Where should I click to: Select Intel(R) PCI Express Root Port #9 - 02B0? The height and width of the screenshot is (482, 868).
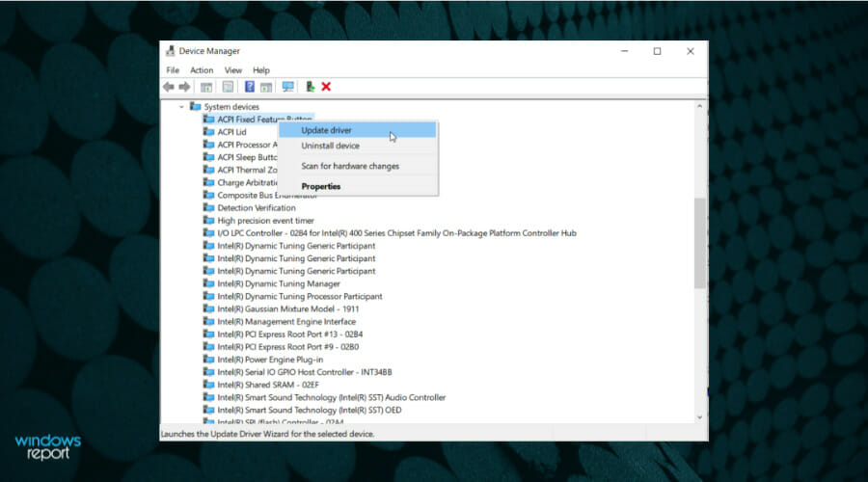(x=287, y=347)
